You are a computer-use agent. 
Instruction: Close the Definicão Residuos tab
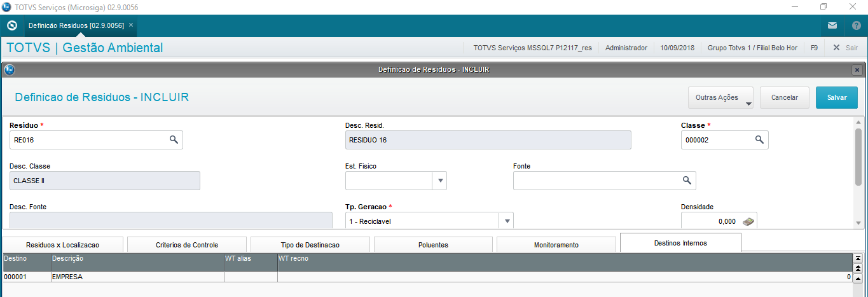point(131,25)
